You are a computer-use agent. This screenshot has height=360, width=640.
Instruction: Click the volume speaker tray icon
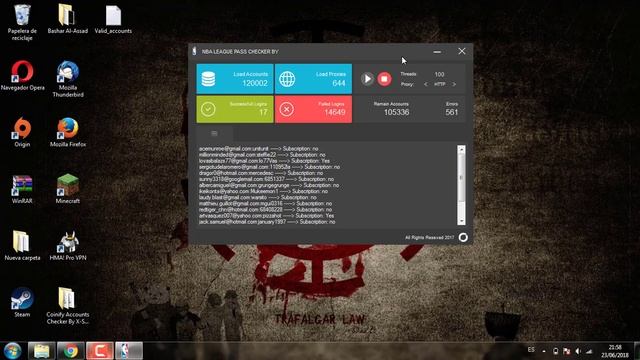point(578,351)
